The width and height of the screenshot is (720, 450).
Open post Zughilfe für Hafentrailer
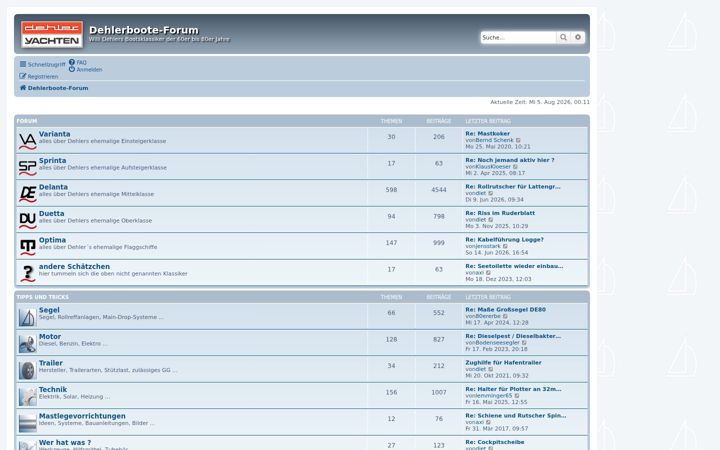pyautogui.click(x=503, y=362)
